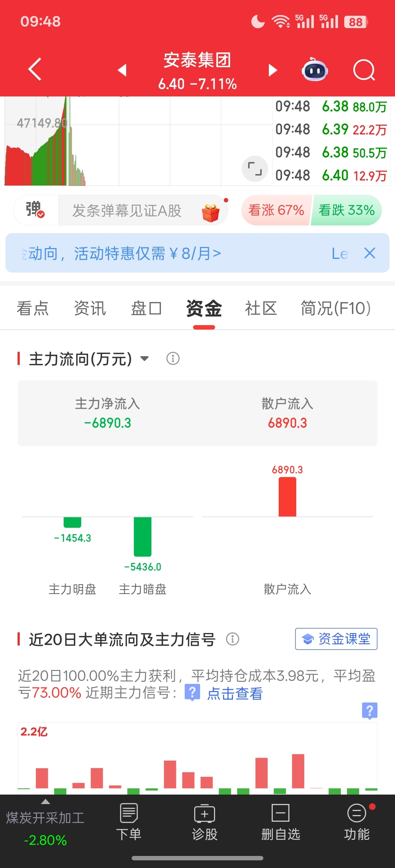This screenshot has width=395, height=868.
Task: Open 资金课堂 button
Action: pos(336,639)
